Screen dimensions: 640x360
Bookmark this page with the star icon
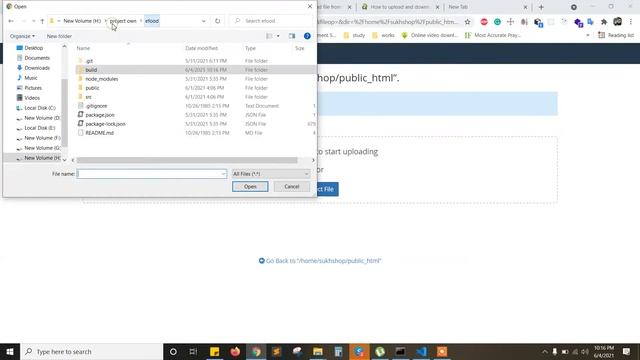tap(468, 22)
